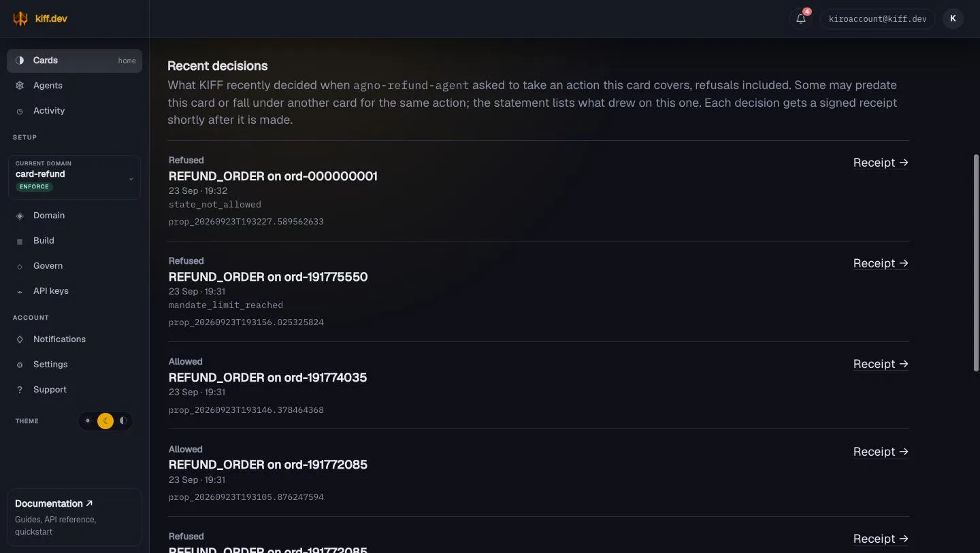Viewport: 980px width, 553px height.
Task: Click the Activity clock icon
Action: pos(20,111)
